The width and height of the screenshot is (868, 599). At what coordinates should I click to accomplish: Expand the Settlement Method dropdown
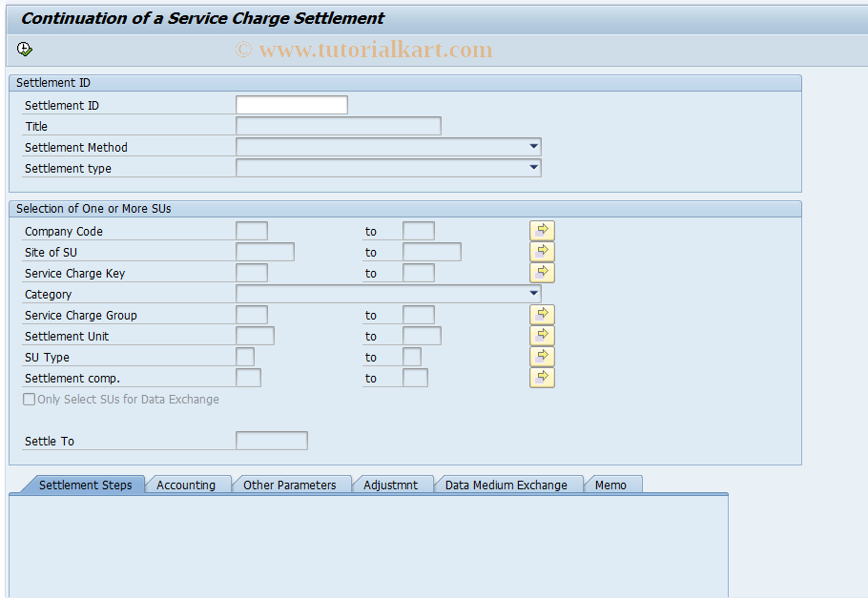tap(533, 147)
